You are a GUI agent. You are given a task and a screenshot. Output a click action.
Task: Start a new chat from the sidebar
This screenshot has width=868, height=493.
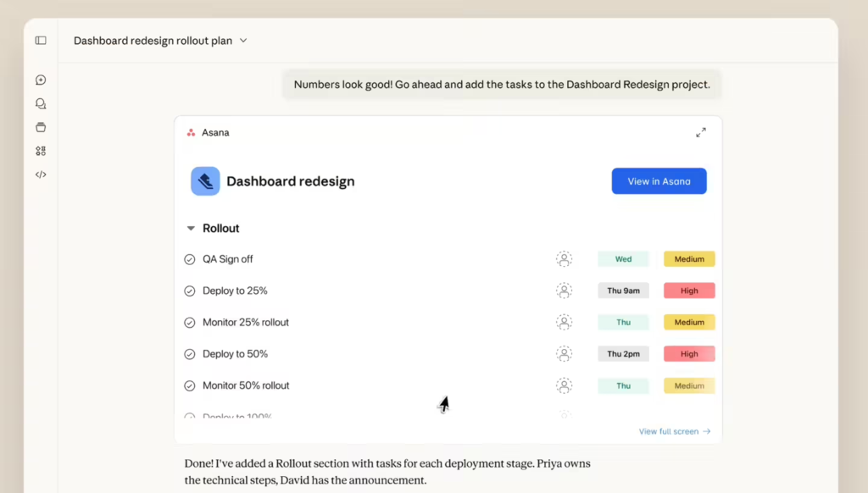(41, 80)
